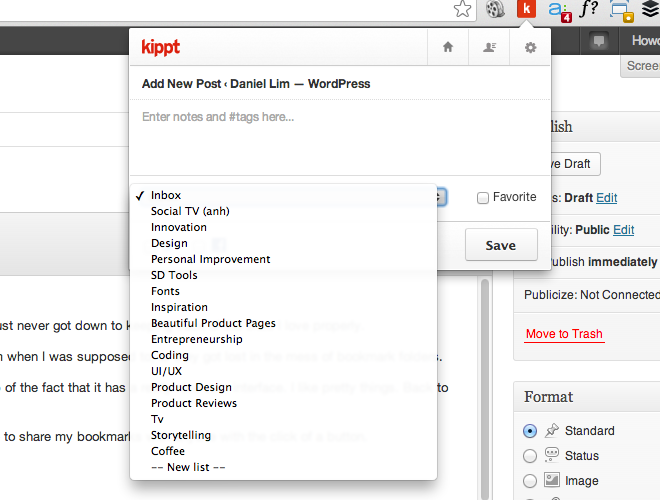Choose Product Design list option
660x500 pixels.
tap(283, 387)
